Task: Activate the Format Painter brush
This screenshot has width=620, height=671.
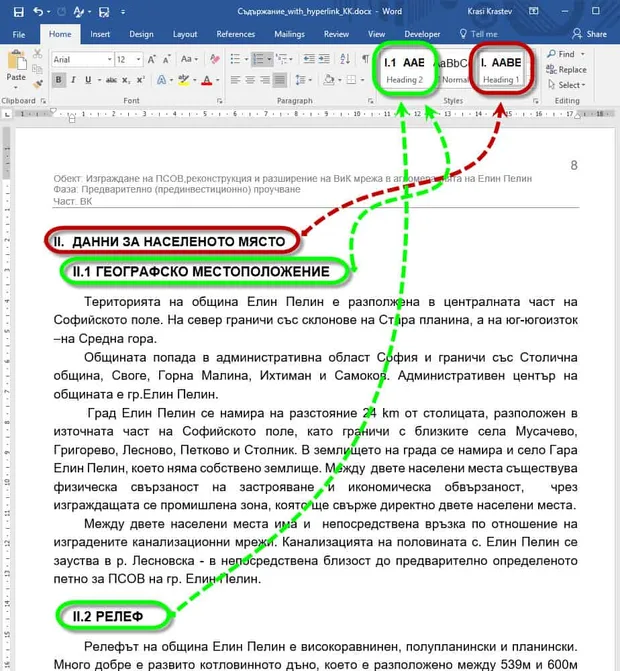Action: coord(38,83)
